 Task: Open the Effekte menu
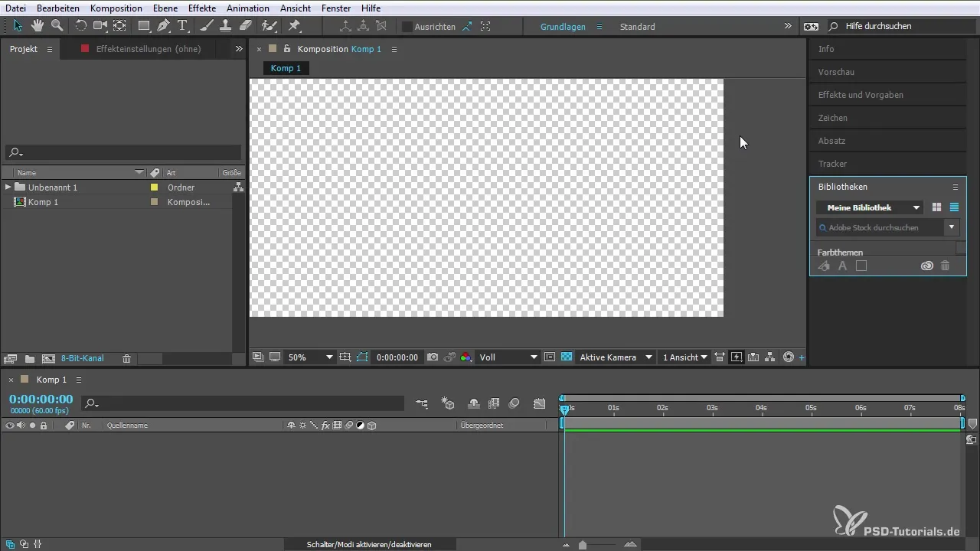pyautogui.click(x=202, y=8)
